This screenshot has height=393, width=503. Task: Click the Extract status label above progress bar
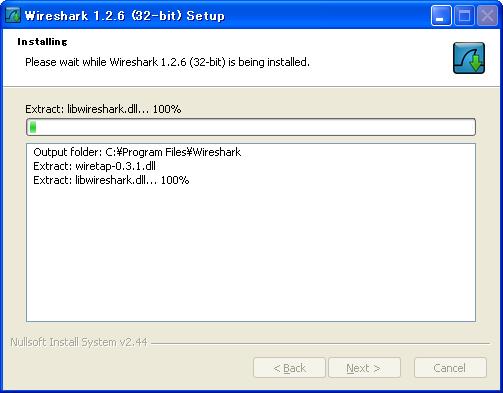[103, 109]
